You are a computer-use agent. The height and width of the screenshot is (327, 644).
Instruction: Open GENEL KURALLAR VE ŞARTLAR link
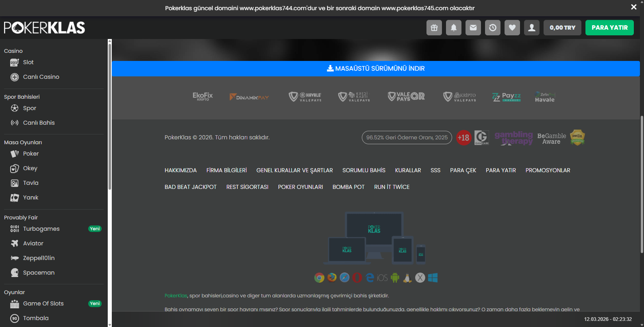coord(295,170)
